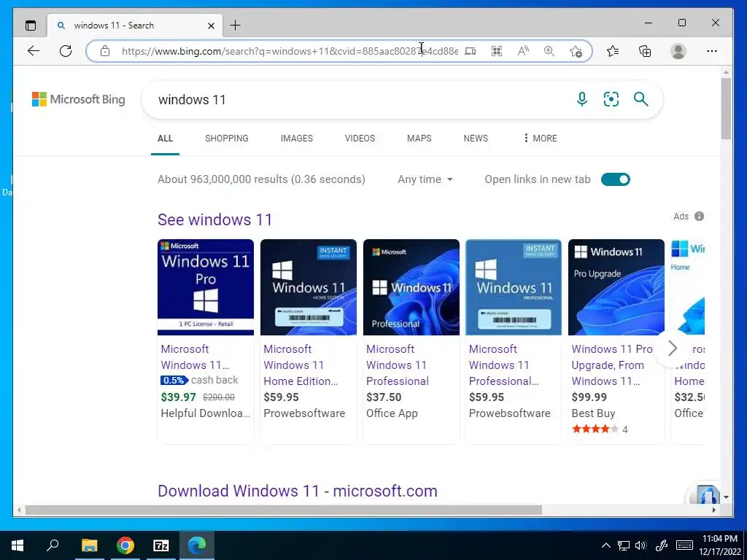Show hidden system tray icons chevron
Screen dimensions: 747x560
click(x=605, y=545)
